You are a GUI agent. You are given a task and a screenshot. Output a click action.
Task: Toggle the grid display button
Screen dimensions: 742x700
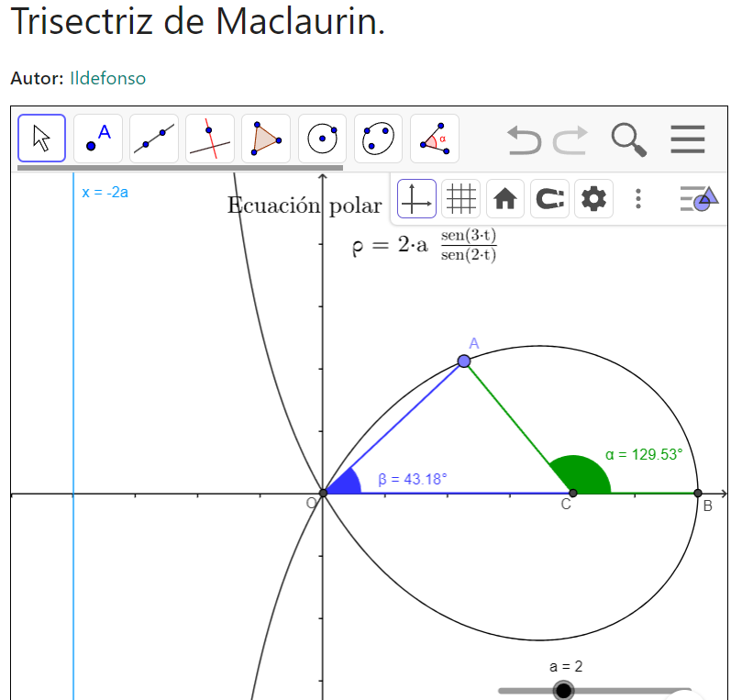coord(460,198)
